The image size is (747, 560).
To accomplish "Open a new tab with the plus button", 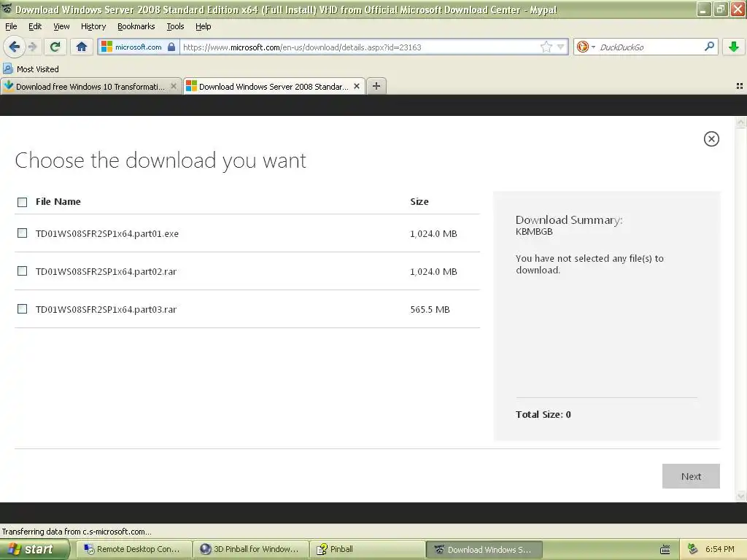I will 376,86.
